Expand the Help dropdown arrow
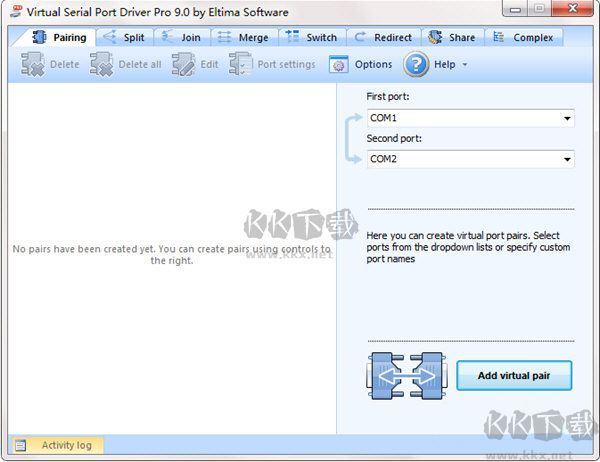Image resolution: width=600 pixels, height=462 pixels. (465, 65)
